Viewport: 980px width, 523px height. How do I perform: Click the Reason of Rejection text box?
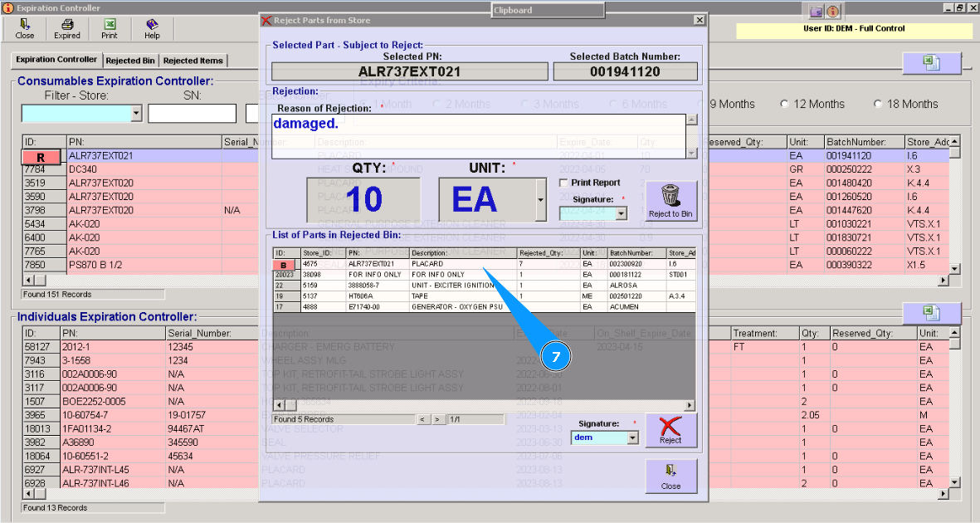tap(480, 136)
